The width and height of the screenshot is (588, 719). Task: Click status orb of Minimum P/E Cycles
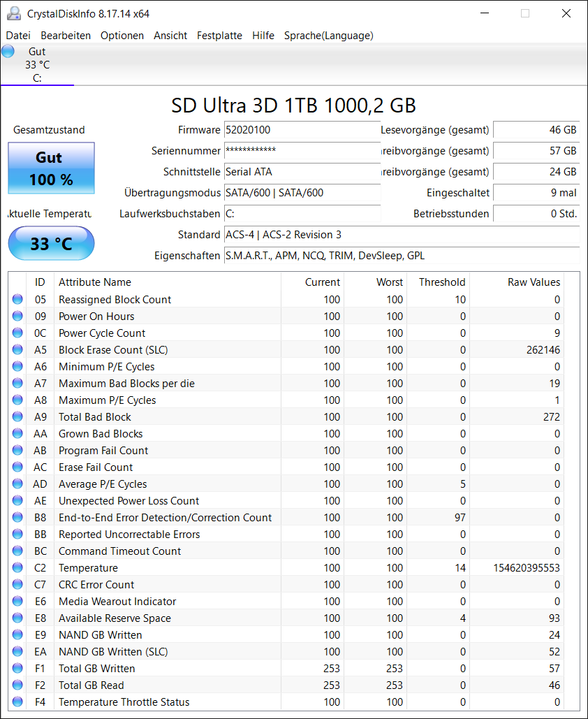pyautogui.click(x=17, y=366)
